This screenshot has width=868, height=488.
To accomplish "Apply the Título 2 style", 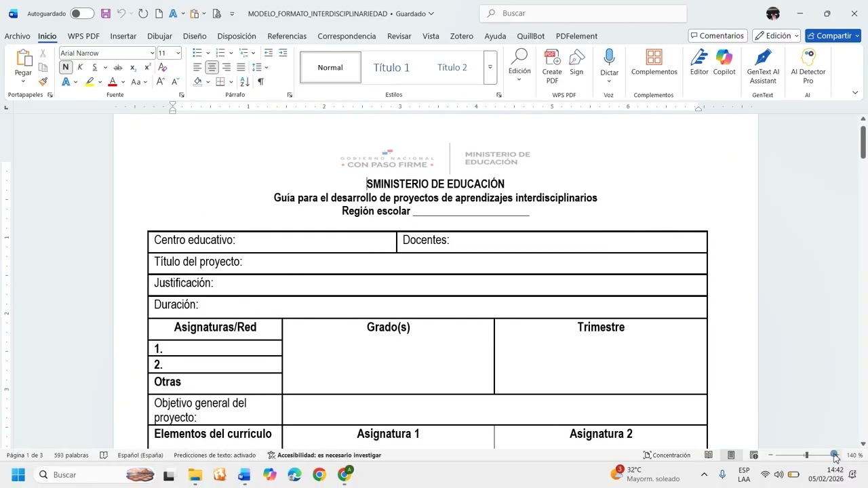I will (452, 67).
